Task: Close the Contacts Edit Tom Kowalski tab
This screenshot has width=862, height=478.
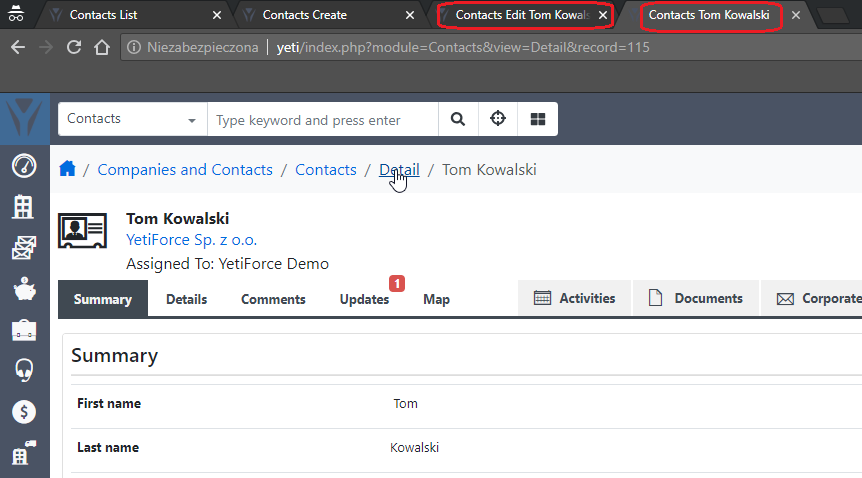Action: pyautogui.click(x=603, y=15)
